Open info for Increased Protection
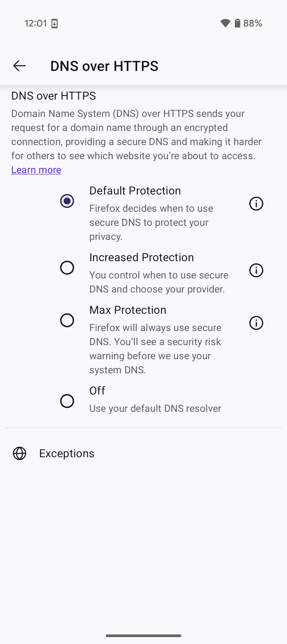287x644 pixels. (256, 270)
